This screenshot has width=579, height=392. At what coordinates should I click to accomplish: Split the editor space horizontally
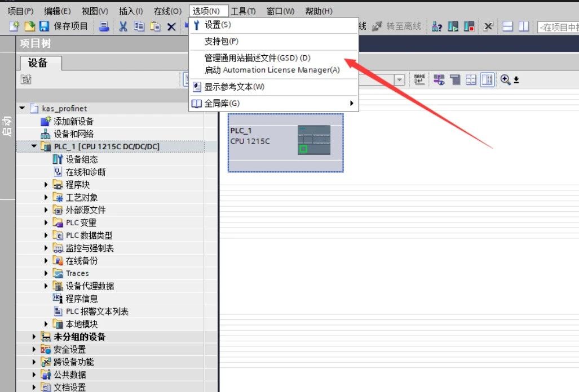pyautogui.click(x=507, y=26)
